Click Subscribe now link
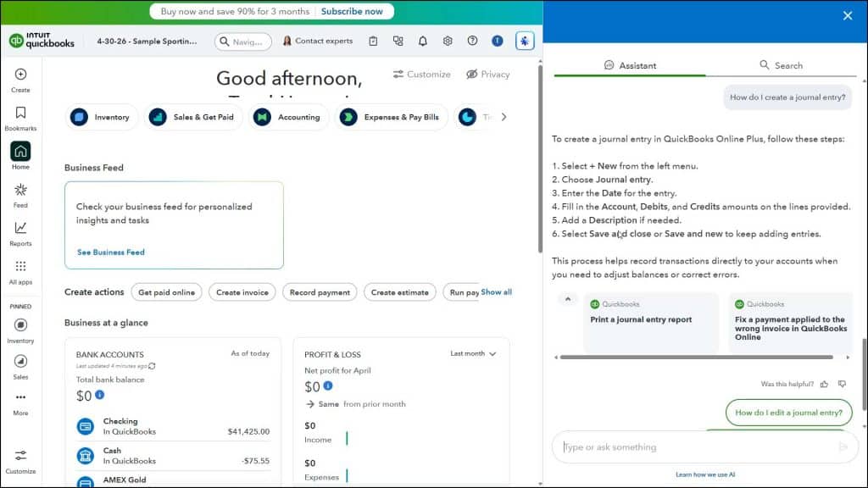 tap(352, 11)
